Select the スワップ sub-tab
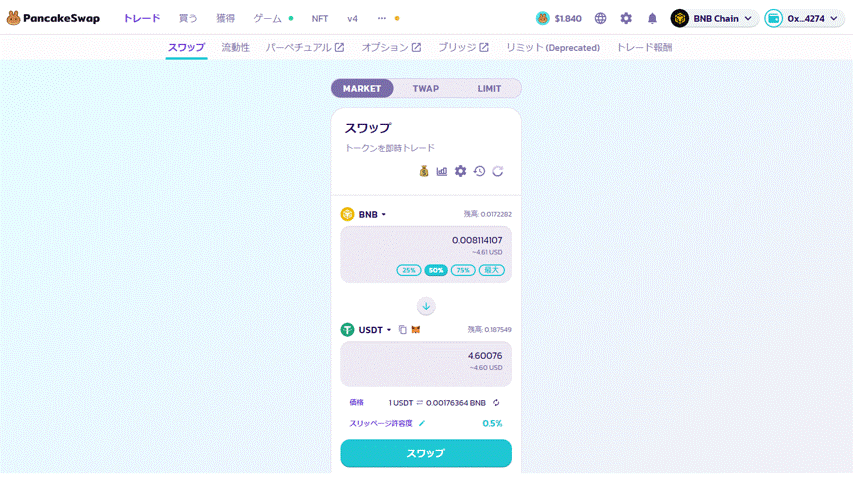853x480 pixels. 186,47
